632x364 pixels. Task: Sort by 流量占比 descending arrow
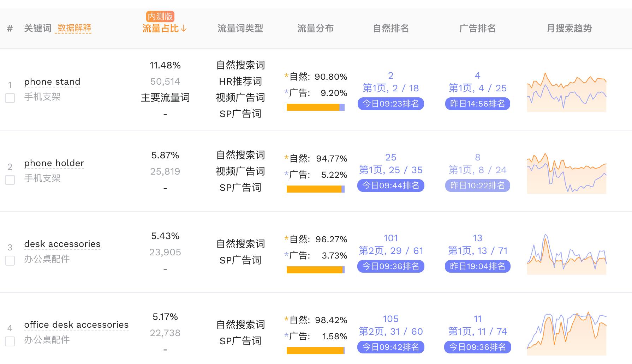point(184,29)
